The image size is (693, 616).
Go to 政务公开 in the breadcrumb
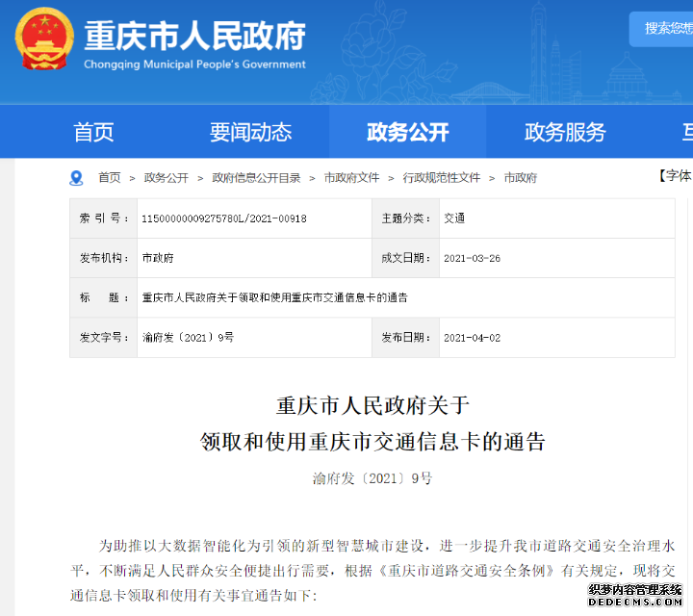click(x=167, y=178)
